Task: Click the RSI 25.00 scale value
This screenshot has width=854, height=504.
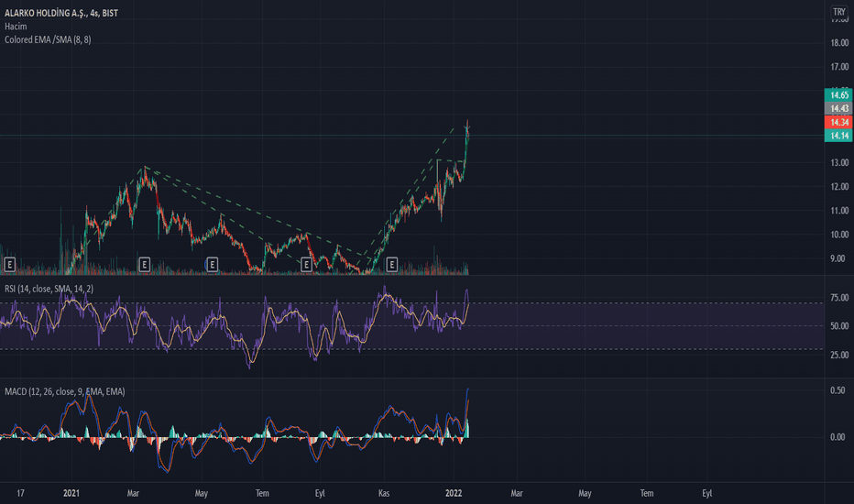Action: click(839, 355)
